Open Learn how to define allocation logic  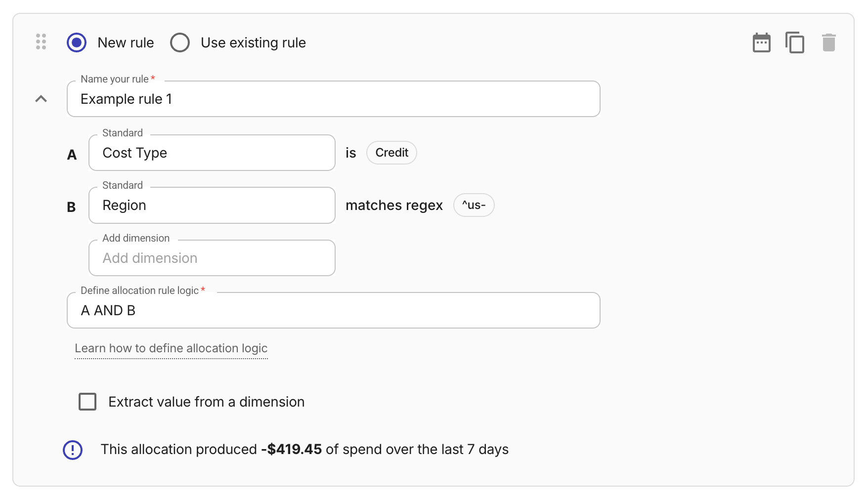click(171, 348)
